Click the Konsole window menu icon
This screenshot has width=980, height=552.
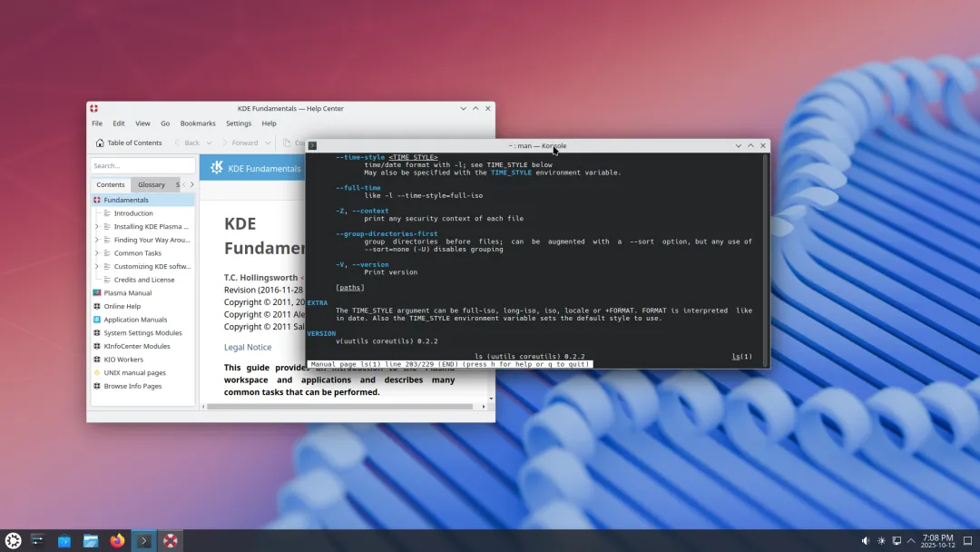point(312,145)
